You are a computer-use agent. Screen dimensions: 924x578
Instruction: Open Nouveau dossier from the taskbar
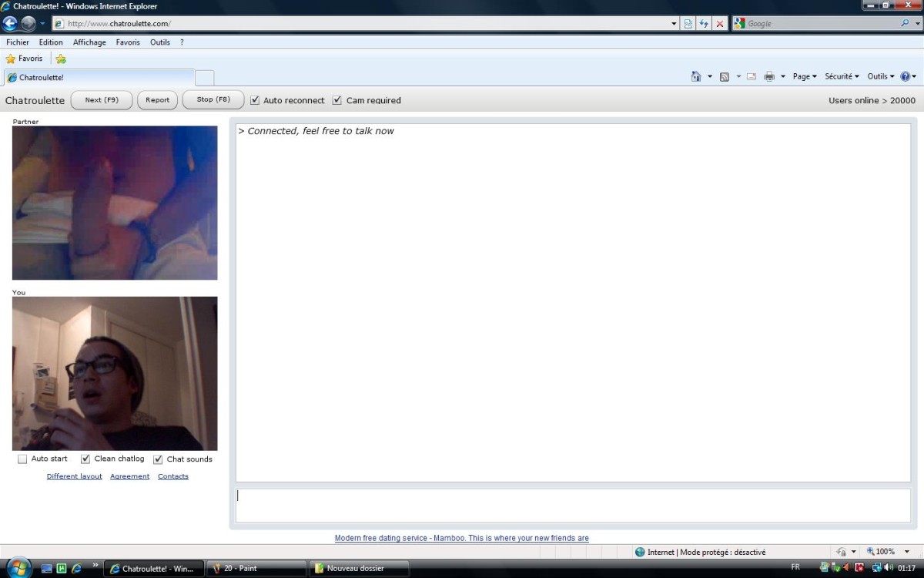[360, 569]
